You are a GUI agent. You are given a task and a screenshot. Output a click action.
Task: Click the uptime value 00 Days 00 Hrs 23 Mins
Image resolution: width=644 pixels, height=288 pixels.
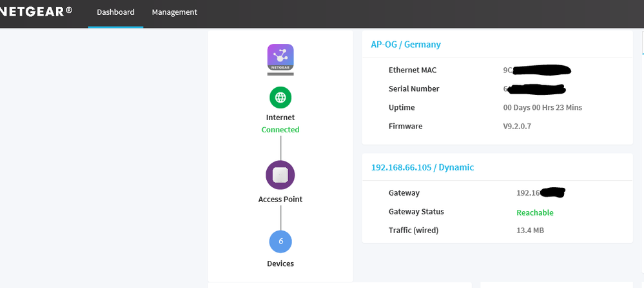tap(542, 108)
